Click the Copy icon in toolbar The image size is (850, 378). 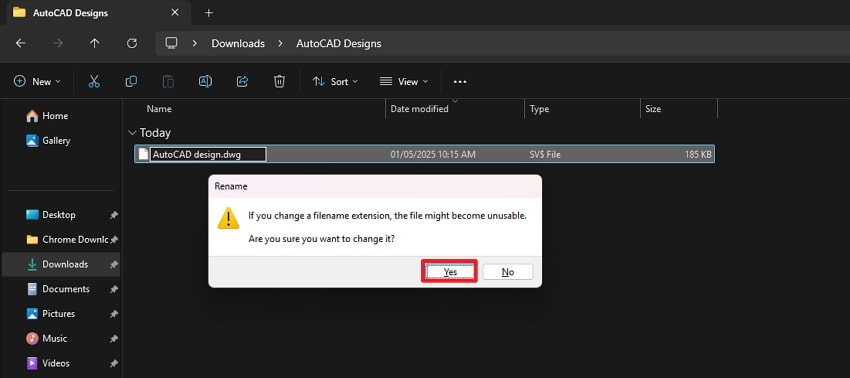pos(131,81)
